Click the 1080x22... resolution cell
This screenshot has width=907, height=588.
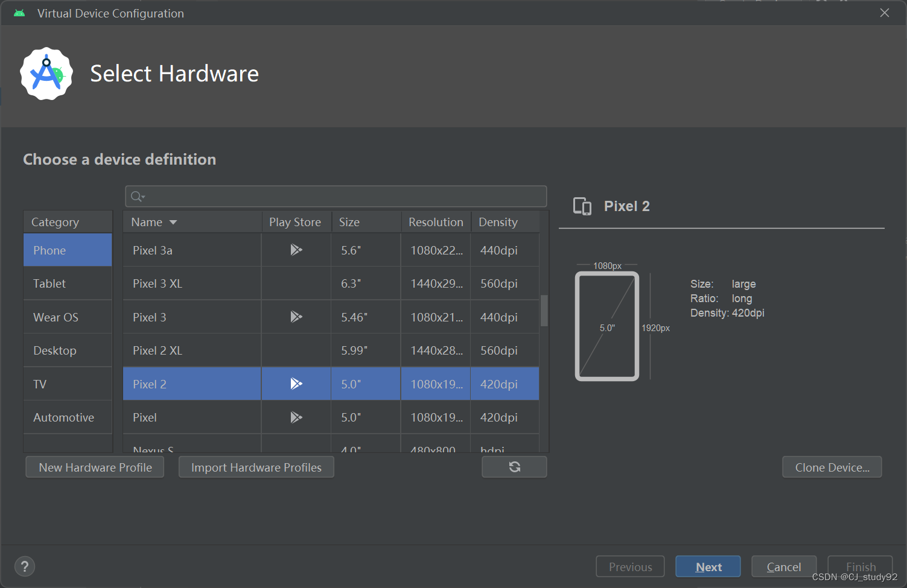click(x=436, y=250)
